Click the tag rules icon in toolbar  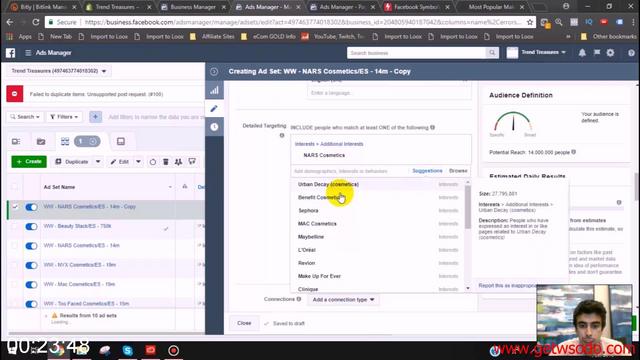pyautogui.click(x=192, y=162)
